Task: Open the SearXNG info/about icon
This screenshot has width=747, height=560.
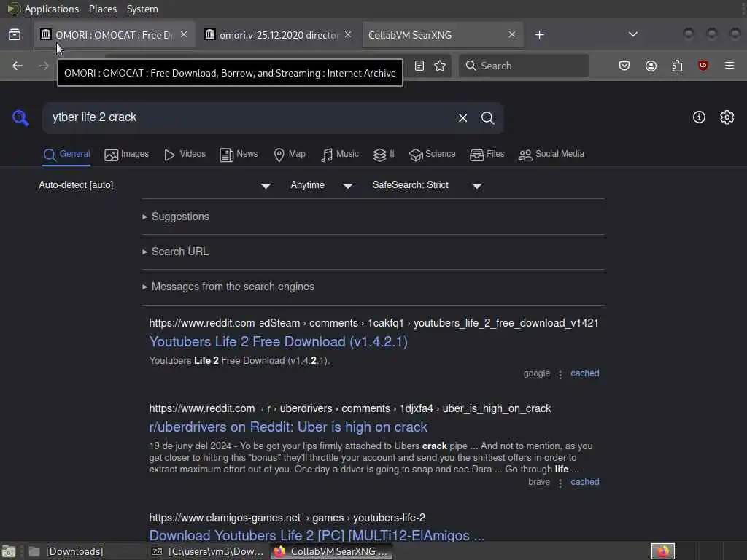Action: (699, 117)
